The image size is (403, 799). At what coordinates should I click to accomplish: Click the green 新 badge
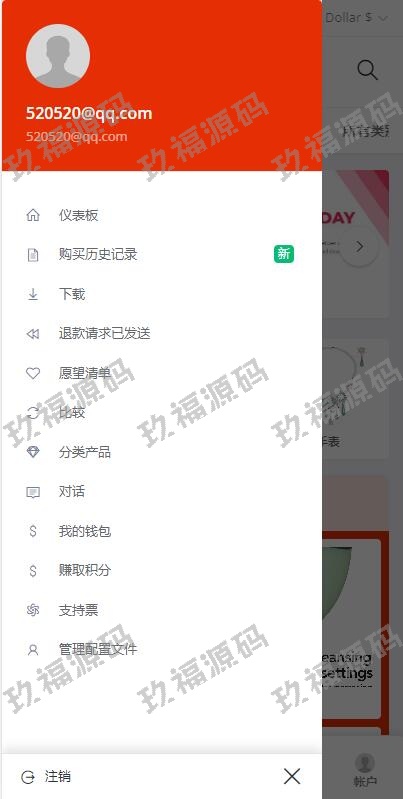coord(284,253)
